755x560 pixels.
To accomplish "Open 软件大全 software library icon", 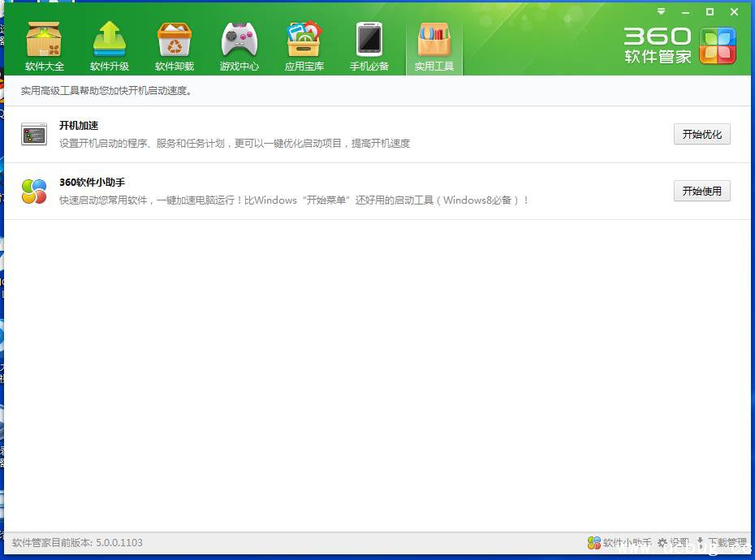I will point(45,45).
